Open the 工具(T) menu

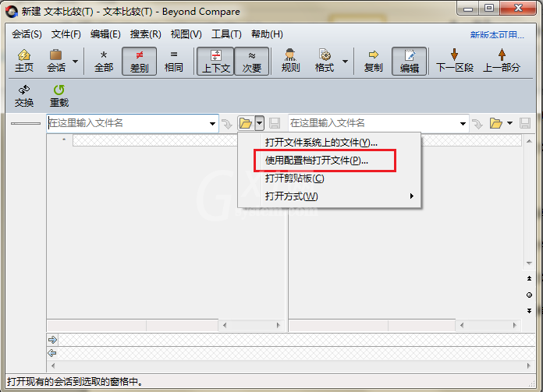pos(226,34)
